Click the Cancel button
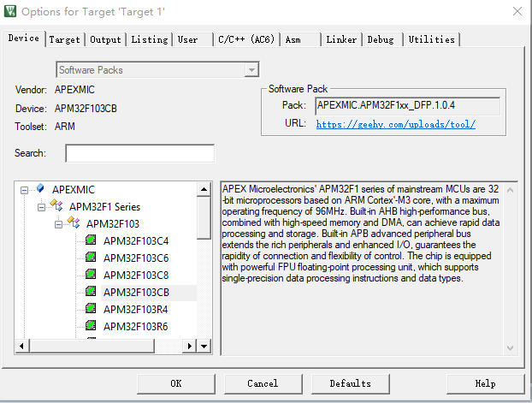 [263, 383]
